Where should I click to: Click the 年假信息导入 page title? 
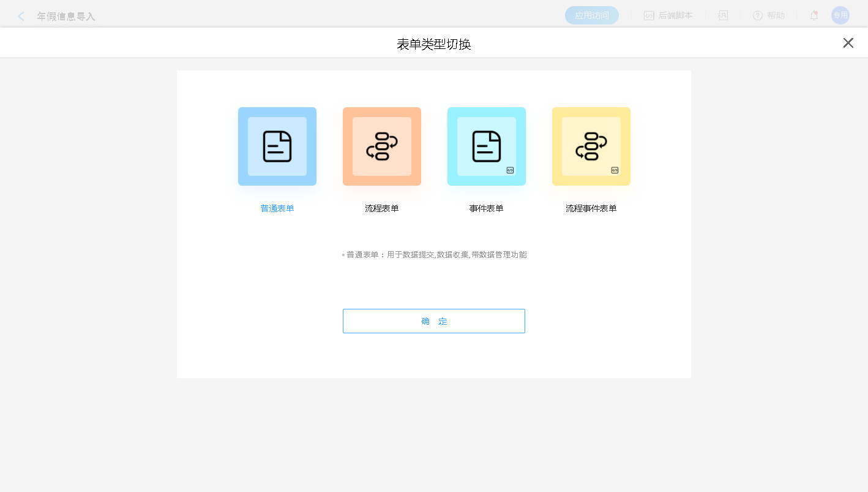click(x=66, y=17)
